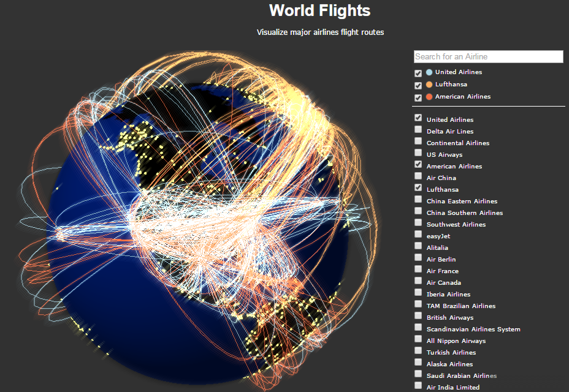Toggle the Southwest Airlines checkbox
Screen dimensions: 569x392
click(418, 223)
